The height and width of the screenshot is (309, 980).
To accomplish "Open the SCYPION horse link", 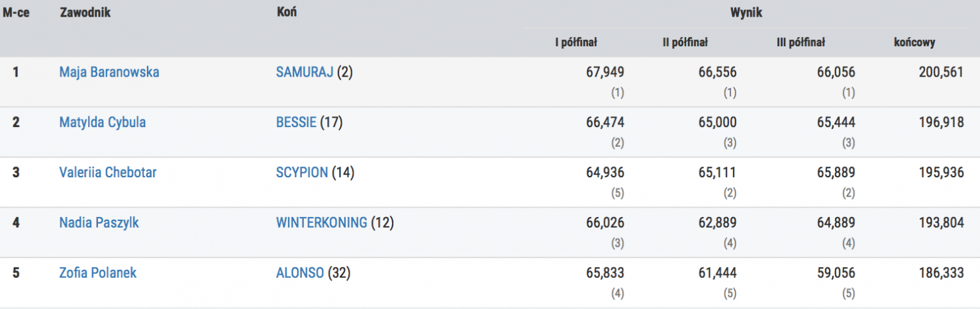I will [302, 173].
